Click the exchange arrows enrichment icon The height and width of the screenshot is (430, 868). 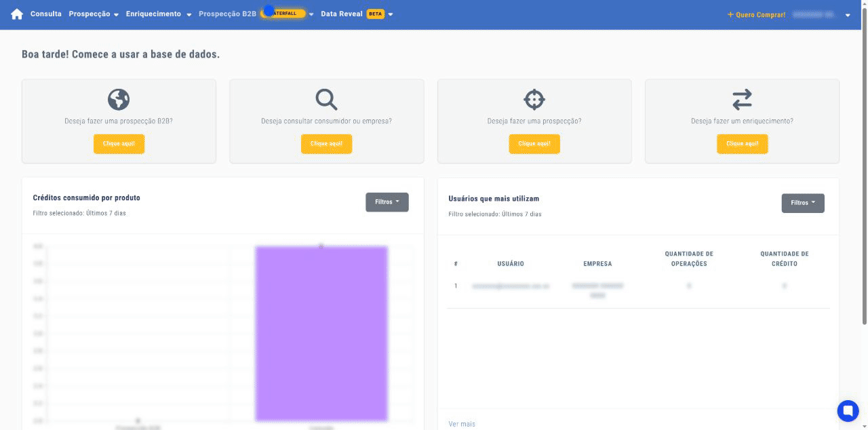742,100
